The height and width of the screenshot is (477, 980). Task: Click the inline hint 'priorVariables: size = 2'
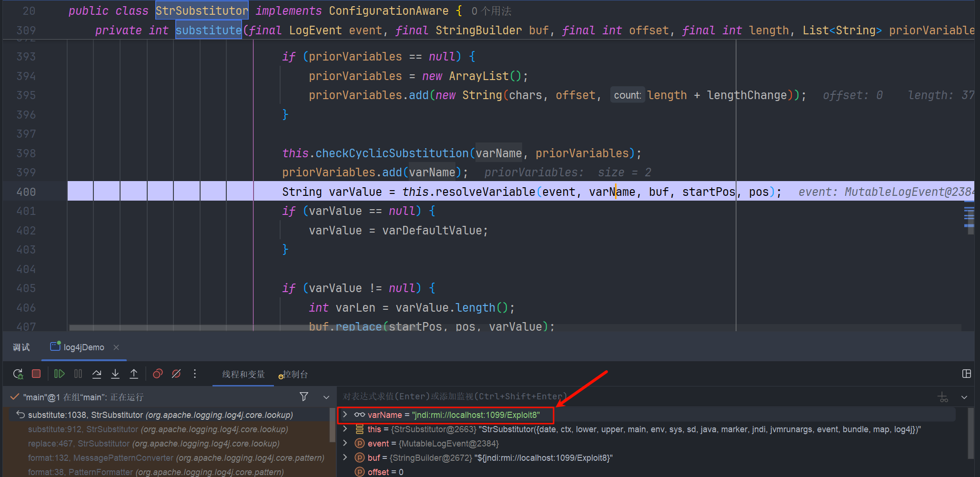(x=568, y=172)
